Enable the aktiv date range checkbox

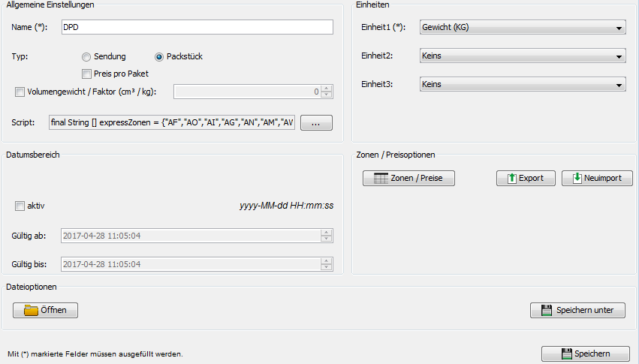click(x=20, y=205)
